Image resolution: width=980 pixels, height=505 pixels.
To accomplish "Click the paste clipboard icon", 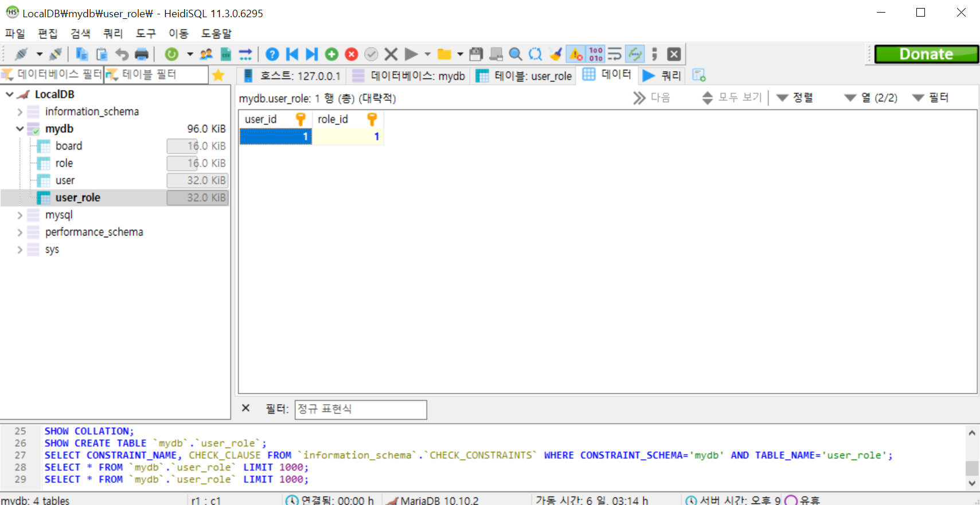I will 101,54.
